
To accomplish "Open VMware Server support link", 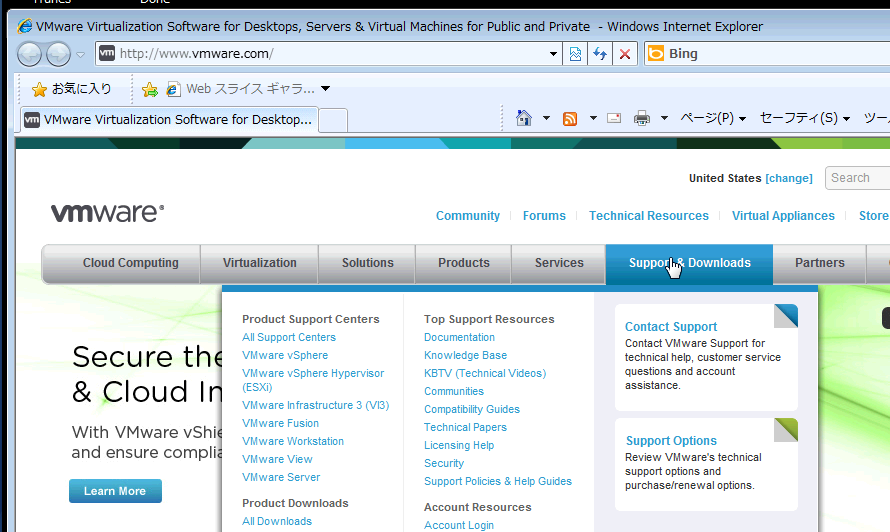I will tap(281, 477).
